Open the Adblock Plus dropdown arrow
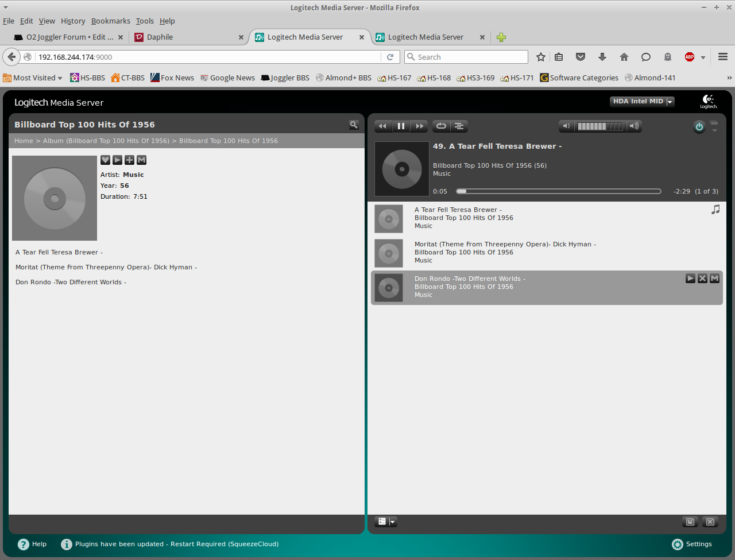 tap(703, 57)
